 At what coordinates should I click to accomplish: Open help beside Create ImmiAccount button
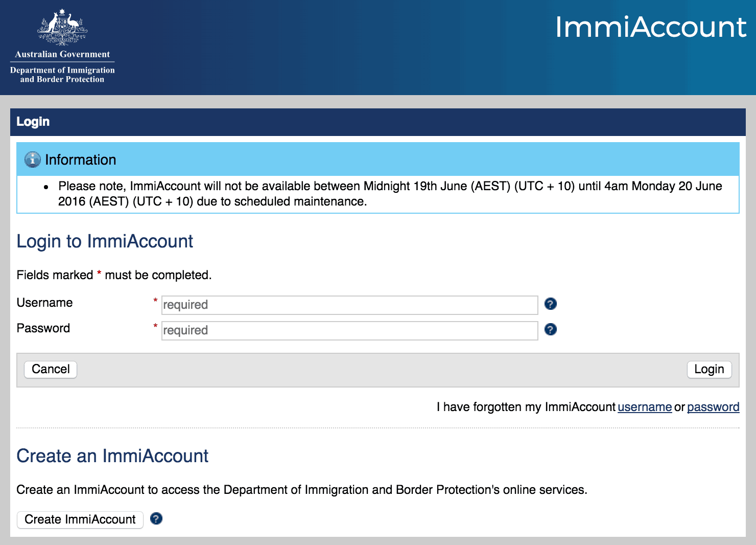(156, 519)
